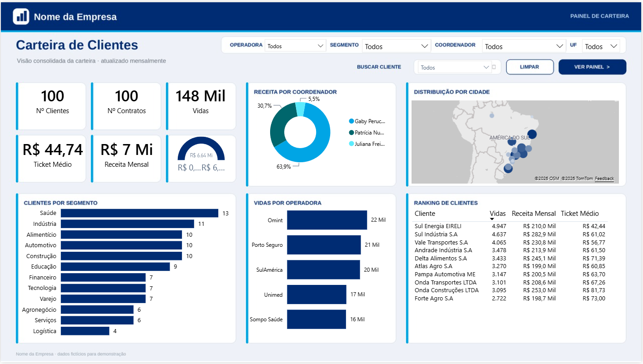Open the Operadora dropdown
643x364 pixels.
[x=296, y=46]
